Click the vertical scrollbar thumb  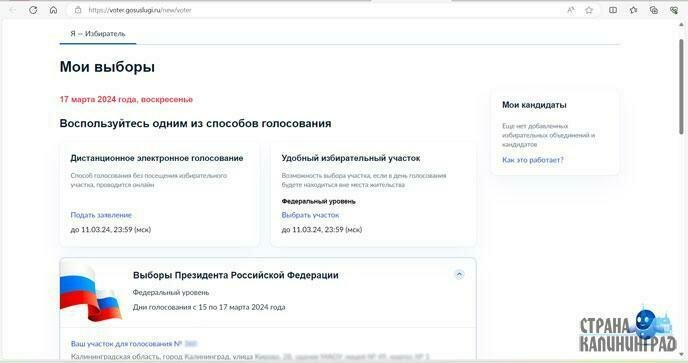[681, 86]
